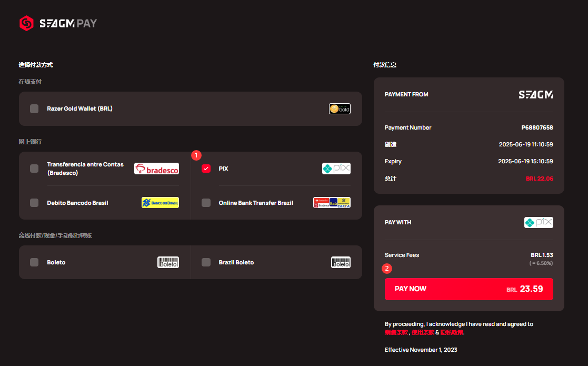Click the Online Bank Transfer Brazil bank logos
Viewport: 588px width, 366px height.
332,203
